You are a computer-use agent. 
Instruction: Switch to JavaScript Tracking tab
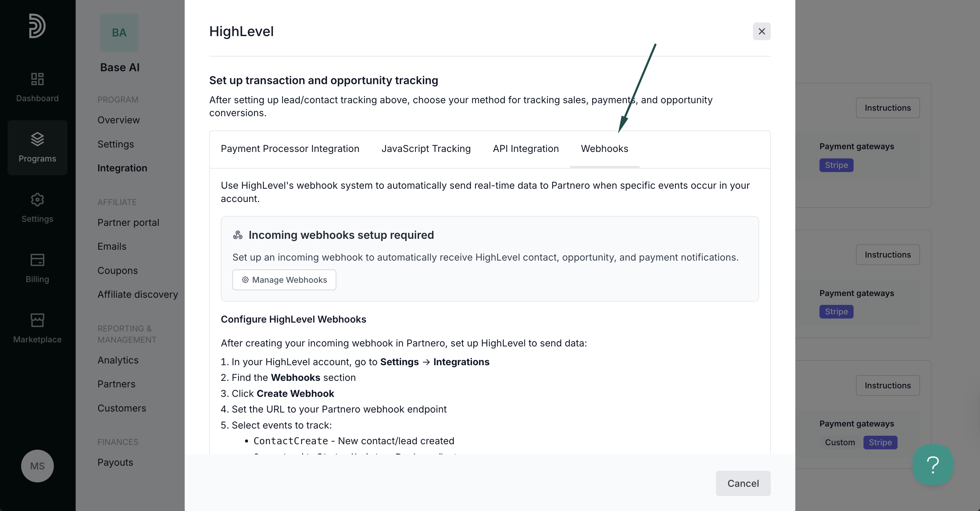coord(426,149)
